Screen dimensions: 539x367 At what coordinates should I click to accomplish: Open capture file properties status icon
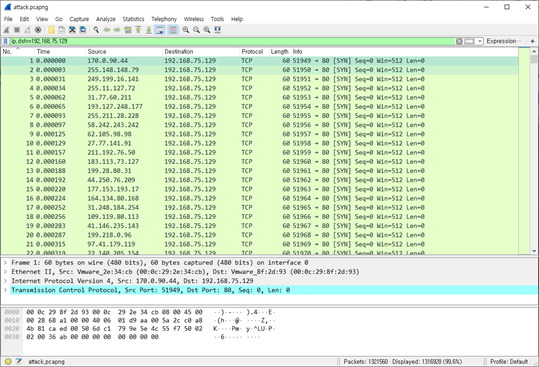tap(19, 362)
